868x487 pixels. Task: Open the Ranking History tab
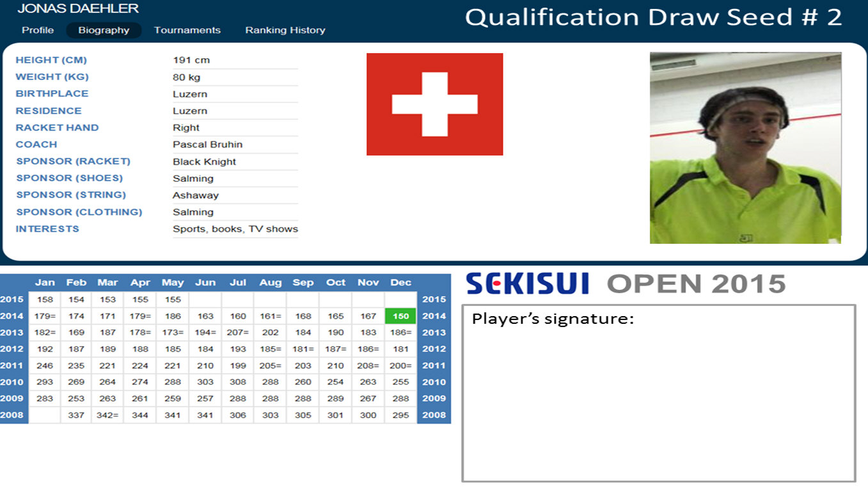(x=285, y=30)
